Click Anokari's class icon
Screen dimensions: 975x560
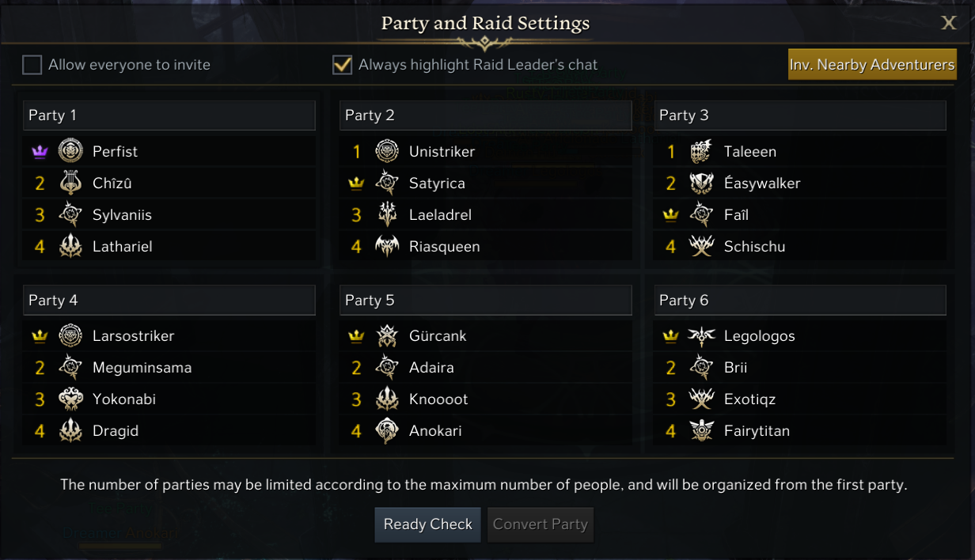387,430
